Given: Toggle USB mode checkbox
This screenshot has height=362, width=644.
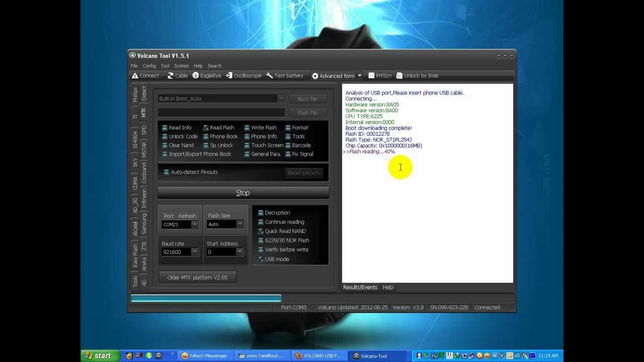Looking at the screenshot, I should 261,259.
